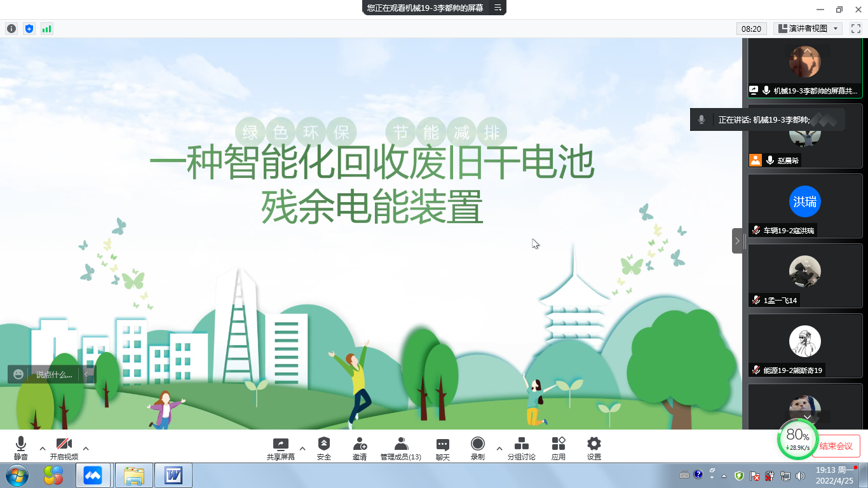Collapse the participant video side panel
868x488 pixels.
(737, 241)
